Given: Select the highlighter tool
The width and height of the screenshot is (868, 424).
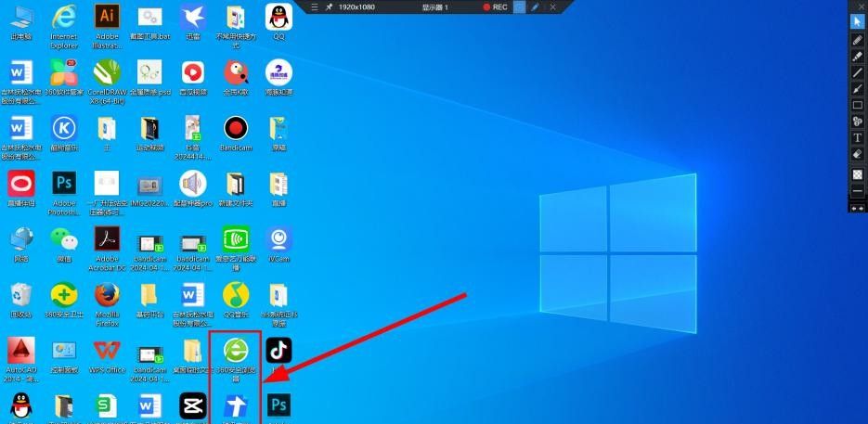Looking at the screenshot, I should 858,56.
